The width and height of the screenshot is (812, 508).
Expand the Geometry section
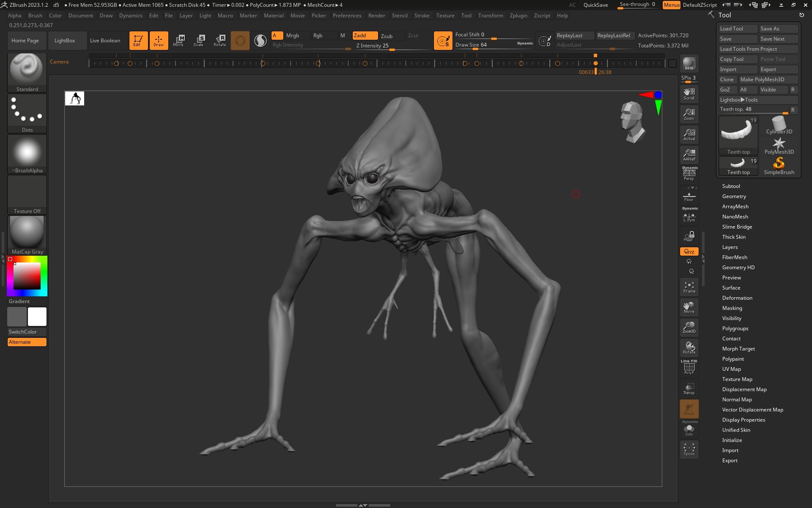(x=734, y=196)
